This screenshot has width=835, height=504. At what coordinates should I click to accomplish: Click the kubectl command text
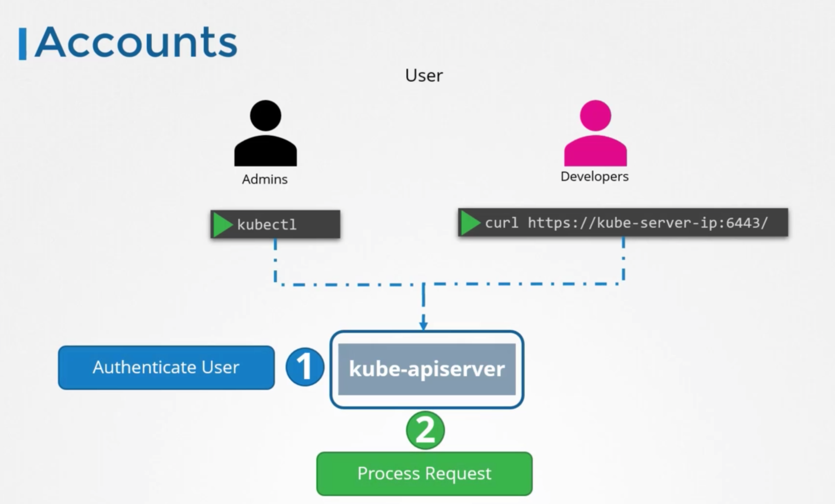[267, 225]
